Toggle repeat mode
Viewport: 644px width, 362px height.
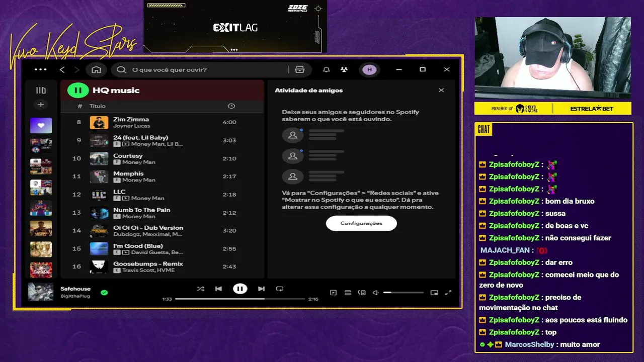(280, 289)
